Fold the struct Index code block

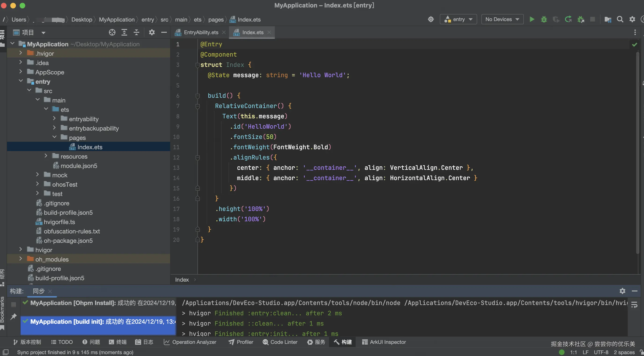tap(197, 65)
